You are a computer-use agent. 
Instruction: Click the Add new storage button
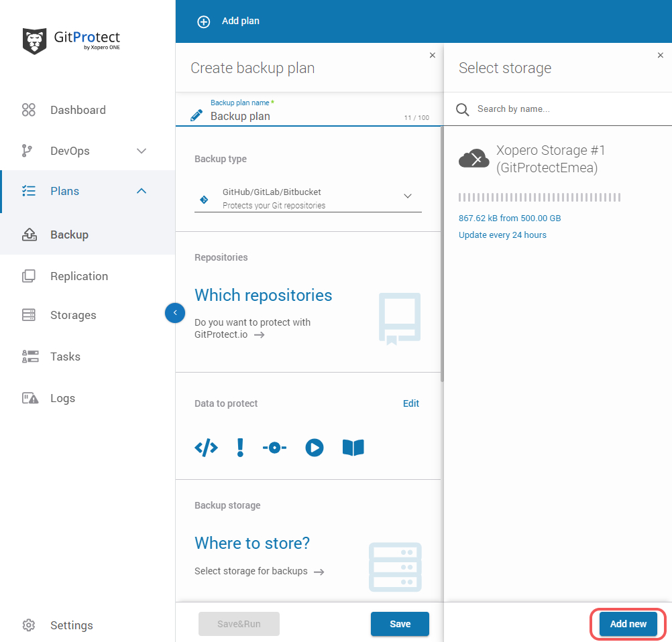point(628,624)
